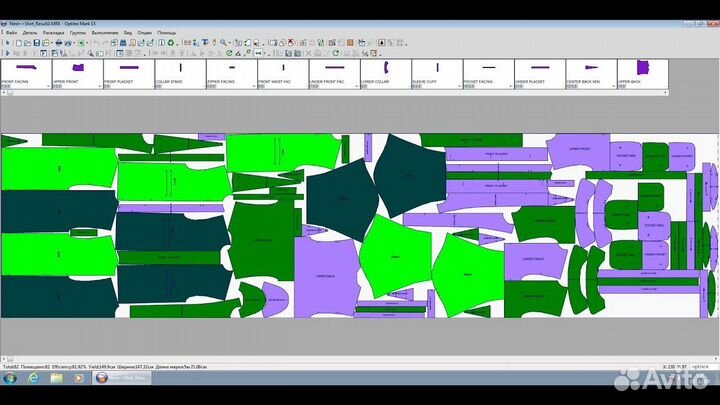Screen dimensions: 720x405
Task: Open the Помощь menu
Action: tap(166, 32)
